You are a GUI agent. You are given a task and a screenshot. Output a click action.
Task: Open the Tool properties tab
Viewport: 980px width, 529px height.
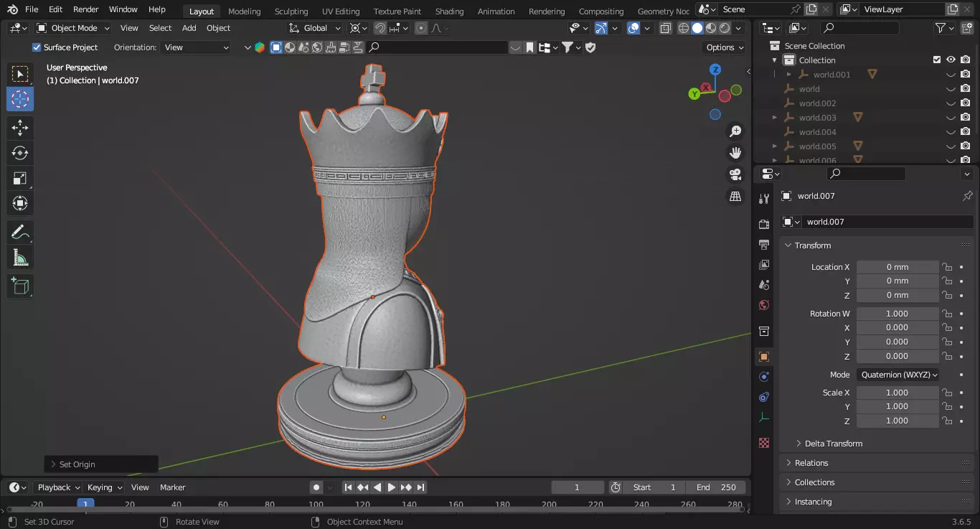tap(764, 199)
